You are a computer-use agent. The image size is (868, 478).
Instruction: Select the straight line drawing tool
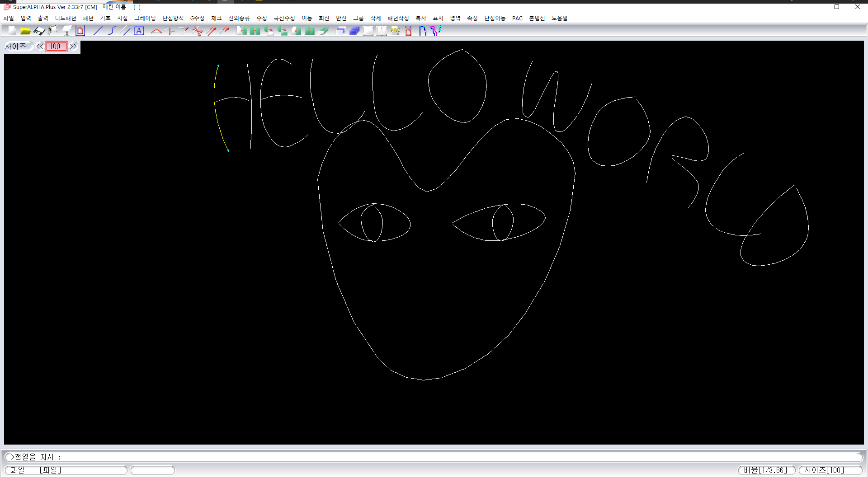[x=98, y=31]
